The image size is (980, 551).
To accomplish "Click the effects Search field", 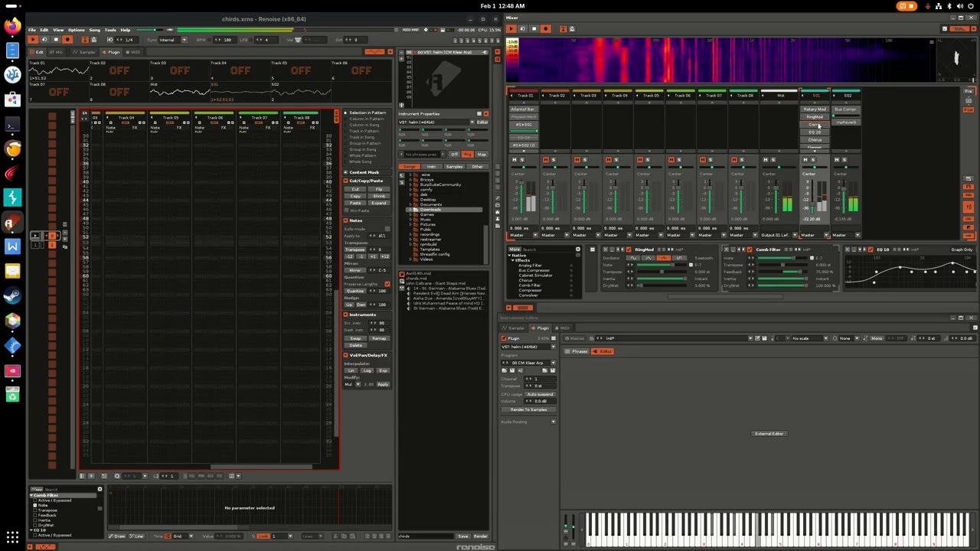I will click(548, 249).
